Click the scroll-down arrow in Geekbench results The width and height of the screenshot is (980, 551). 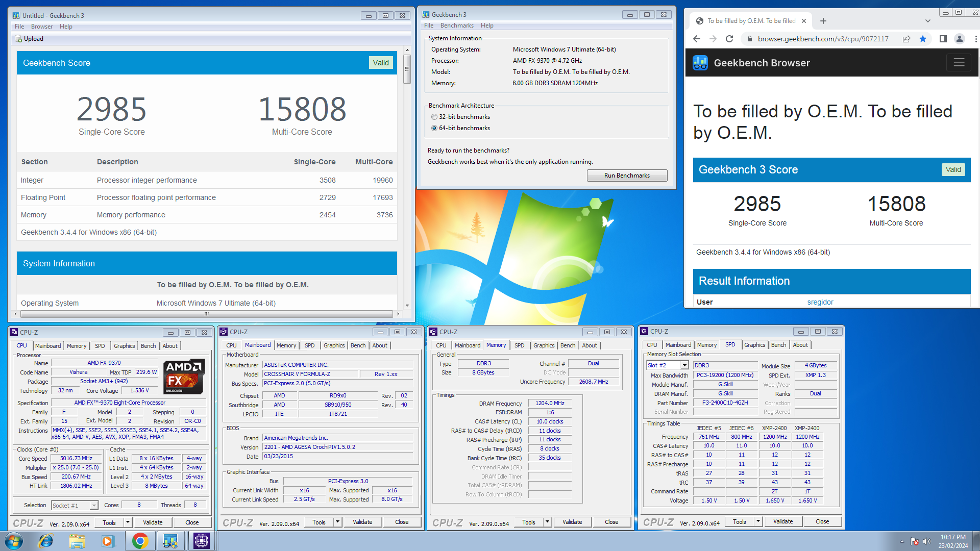coord(407,305)
